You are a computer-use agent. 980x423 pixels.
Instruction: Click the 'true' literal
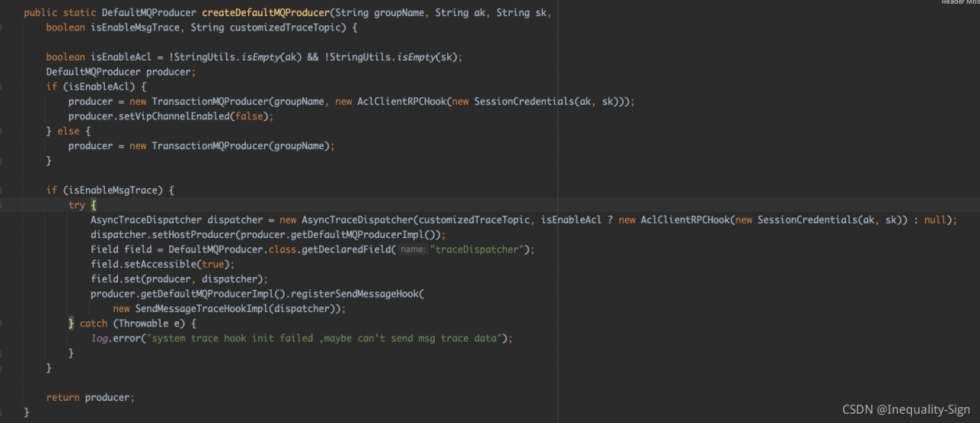213,264
